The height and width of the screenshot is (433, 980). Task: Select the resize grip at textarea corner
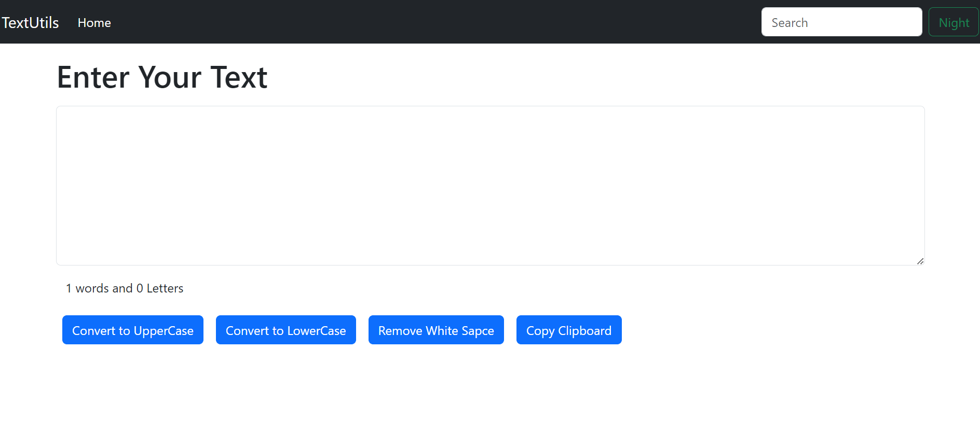[920, 261]
